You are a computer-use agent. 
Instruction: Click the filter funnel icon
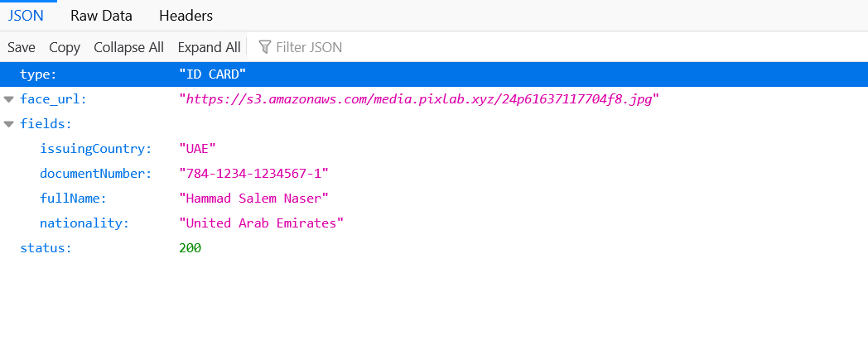(x=265, y=47)
